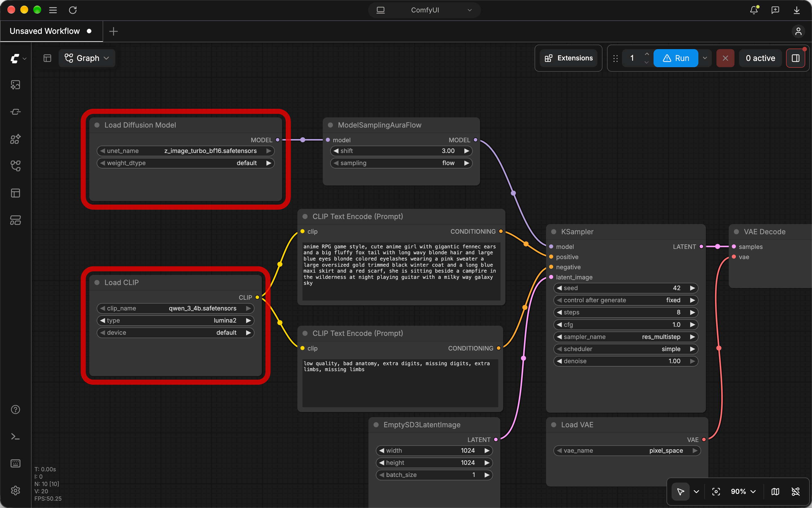Click the reload icon in title bar

pyautogui.click(x=73, y=10)
